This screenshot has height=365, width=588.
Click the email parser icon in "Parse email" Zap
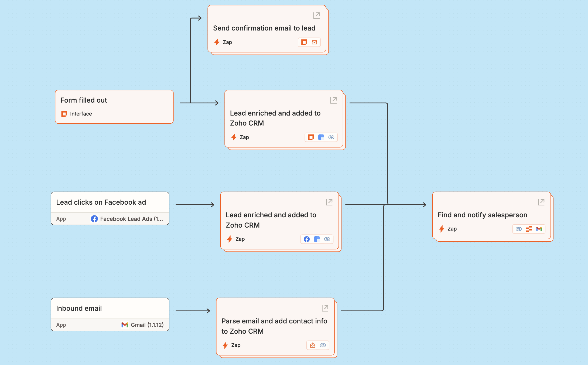[313, 345]
